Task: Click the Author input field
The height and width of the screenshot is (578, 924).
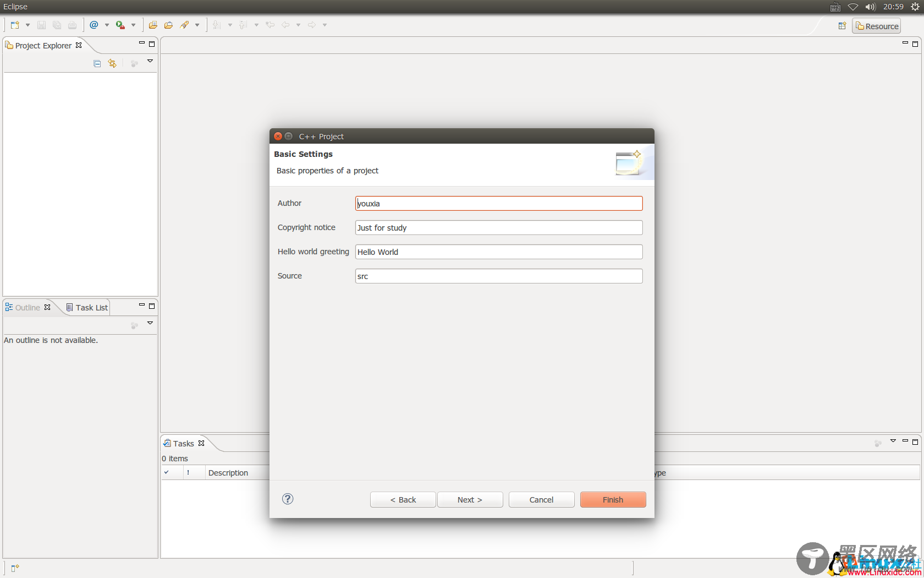Action: point(499,204)
